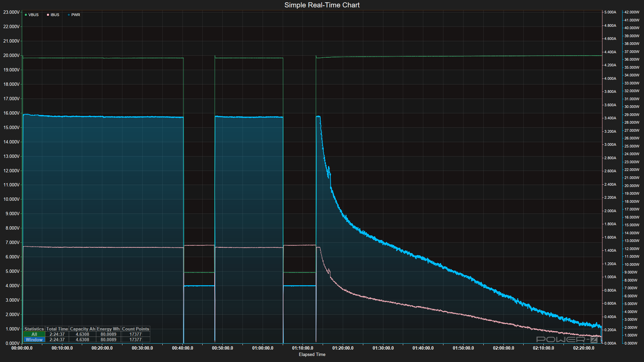Toggle the VBUS legend entry
This screenshot has height=362, width=644.
point(32,15)
